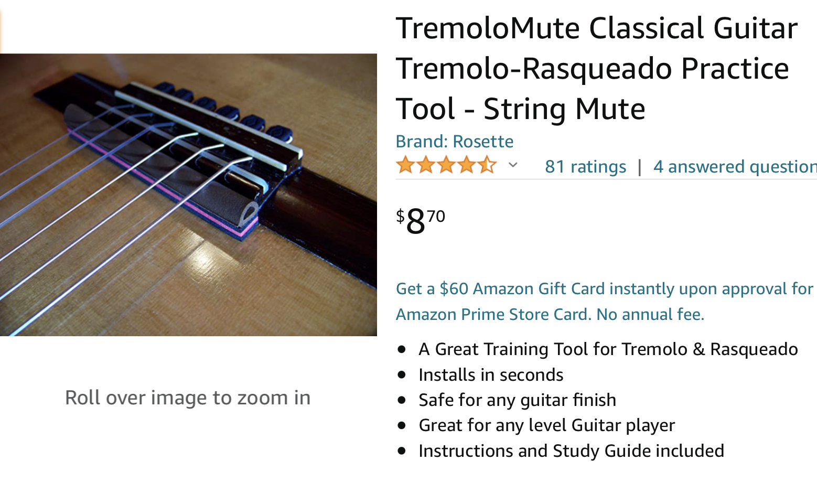Click the 'Roll over image to zoom in' caption

[x=188, y=398]
